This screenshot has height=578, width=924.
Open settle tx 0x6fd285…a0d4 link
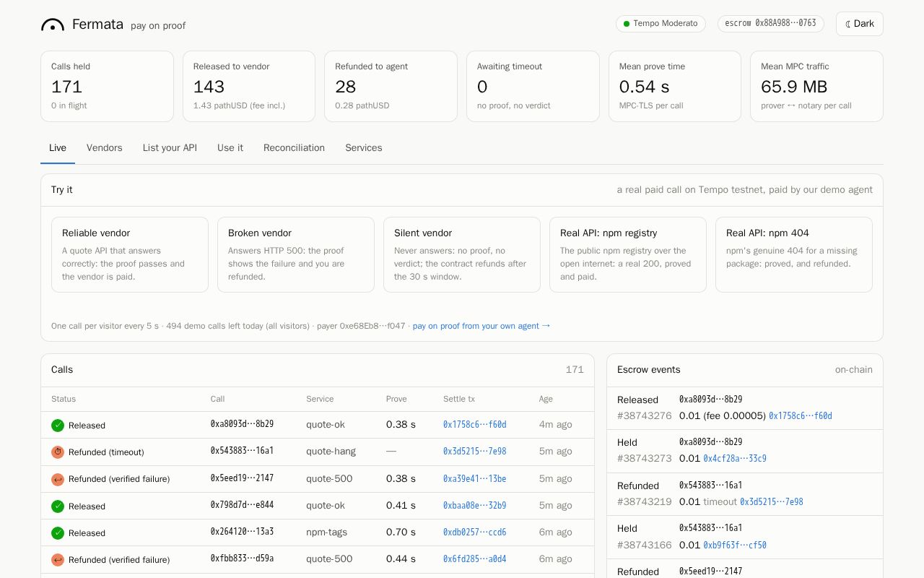tap(474, 559)
